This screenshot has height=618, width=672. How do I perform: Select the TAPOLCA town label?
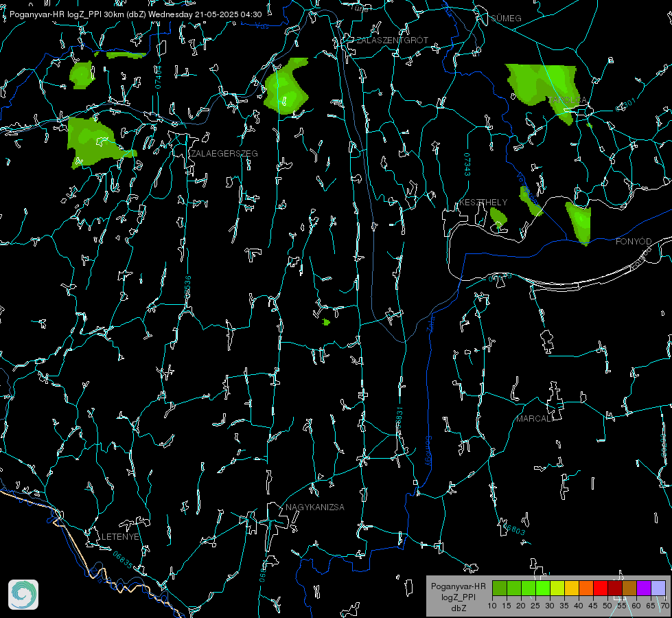(x=568, y=100)
